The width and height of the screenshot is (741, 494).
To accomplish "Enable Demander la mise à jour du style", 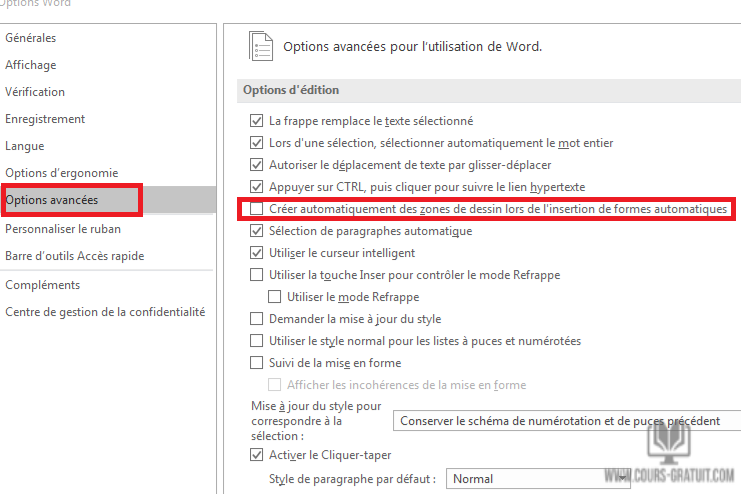I will pyautogui.click(x=257, y=319).
